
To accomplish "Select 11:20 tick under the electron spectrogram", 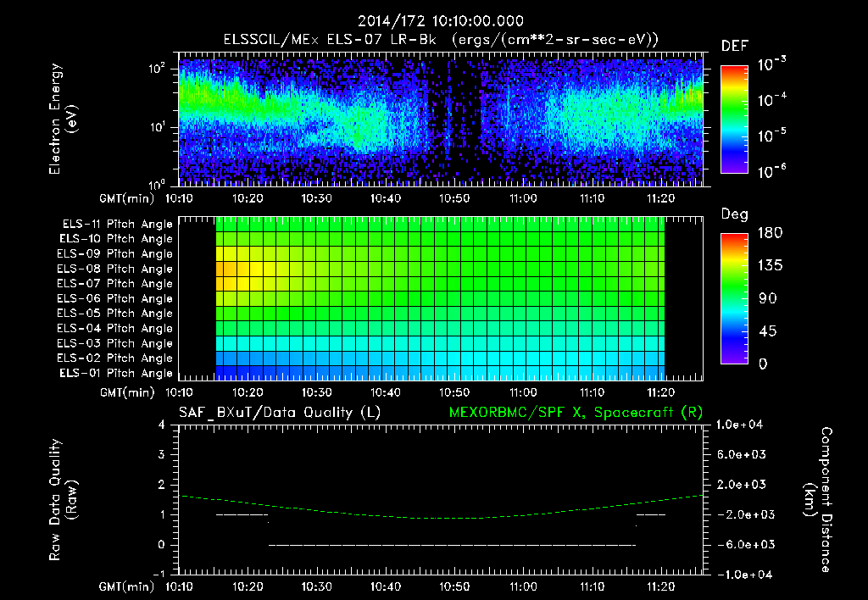I will tap(661, 198).
